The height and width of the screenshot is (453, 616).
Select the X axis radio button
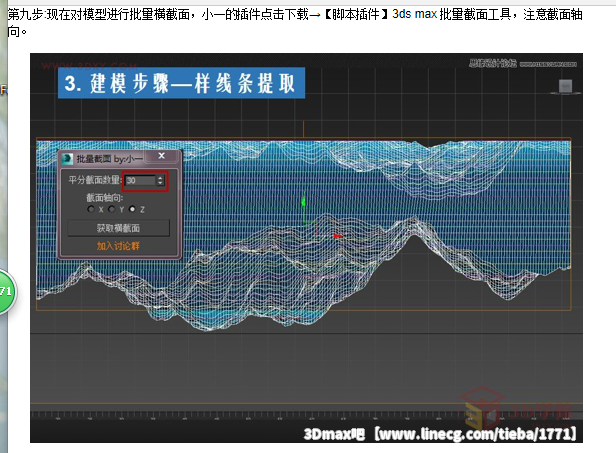(91, 209)
